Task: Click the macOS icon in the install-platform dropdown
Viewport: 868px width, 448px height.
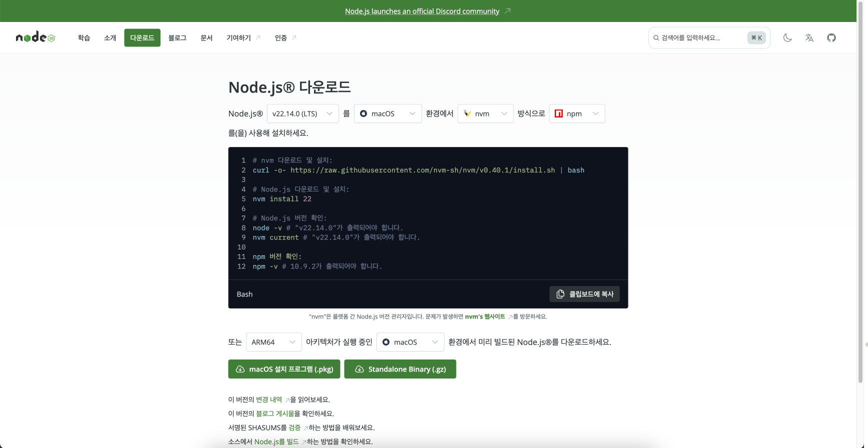Action: [363, 113]
